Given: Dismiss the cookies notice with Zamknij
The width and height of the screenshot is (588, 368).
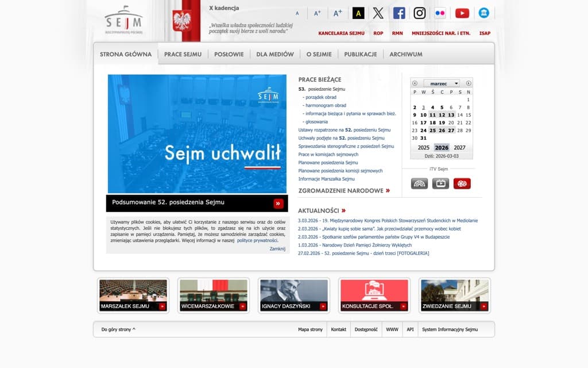Looking at the screenshot, I should (x=277, y=248).
